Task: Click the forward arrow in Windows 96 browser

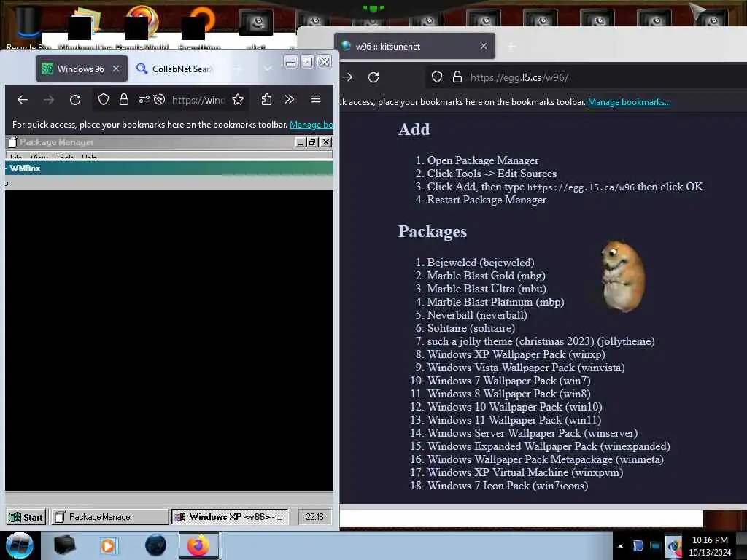Action: pos(49,99)
